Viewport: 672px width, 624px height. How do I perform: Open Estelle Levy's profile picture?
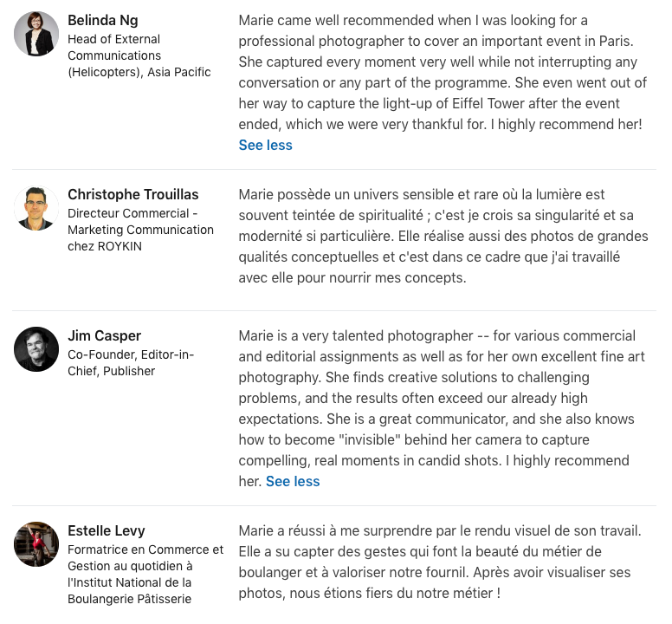(x=36, y=544)
